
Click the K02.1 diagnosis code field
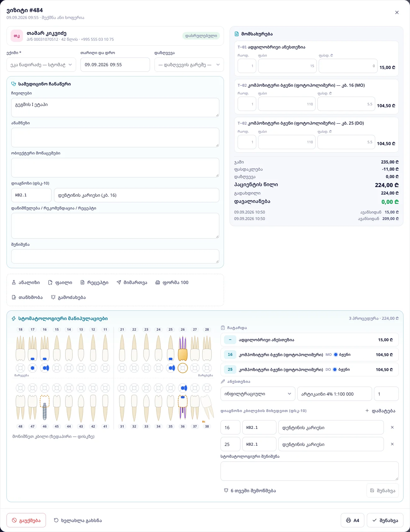pos(31,195)
